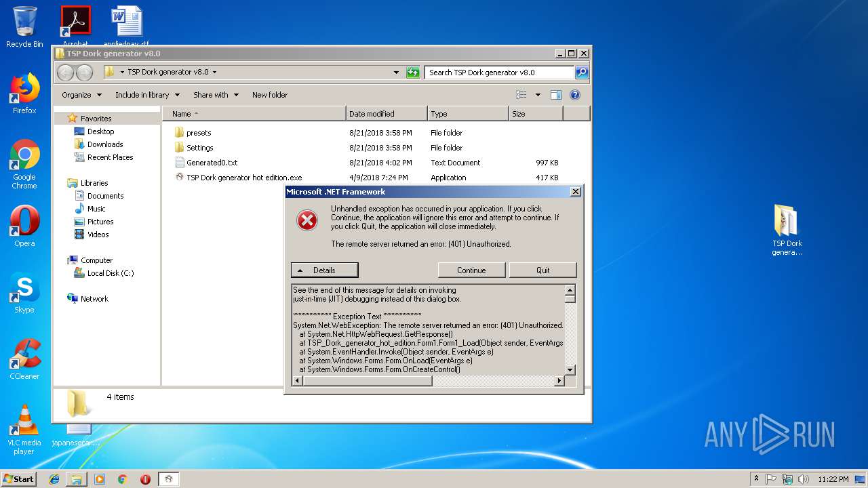
Task: Show hidden tray icons arrow
Action: [756, 479]
